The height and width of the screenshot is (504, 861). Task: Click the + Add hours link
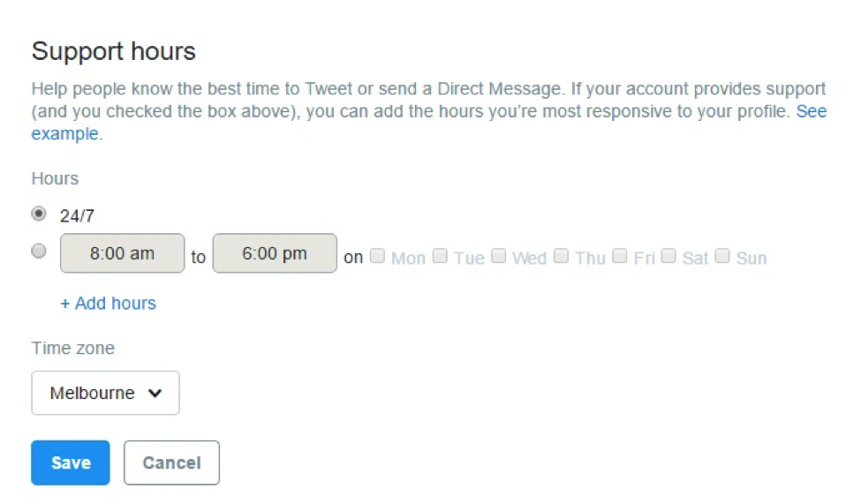(x=108, y=304)
